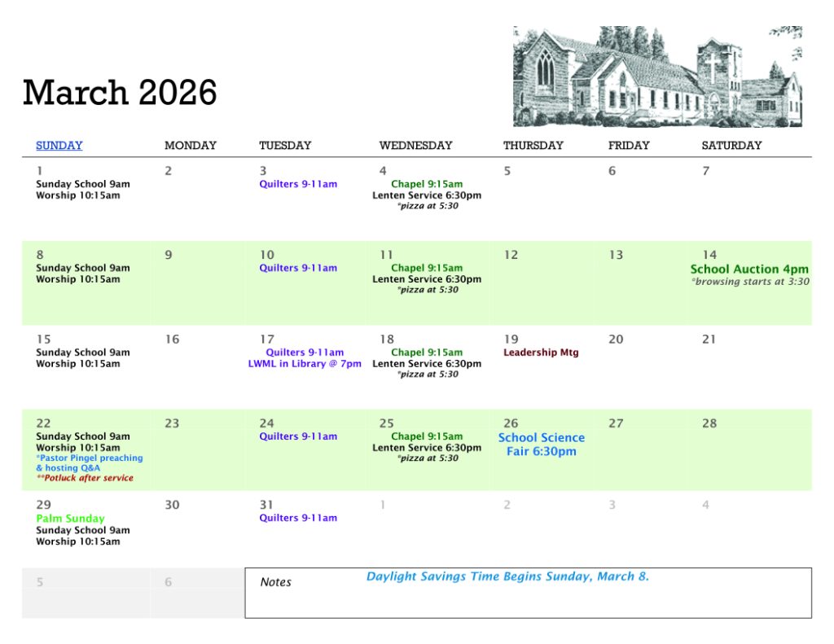Screen dimensions: 834x644
Task: Click Quilters 9-11am on March 3
Action: point(298,184)
